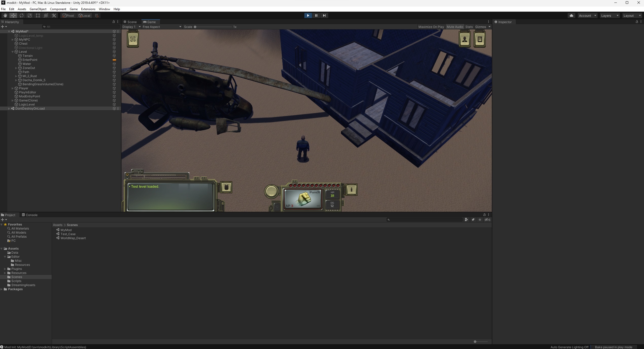Click search by label icon in Project
This screenshot has height=349, width=644.
coord(473,220)
